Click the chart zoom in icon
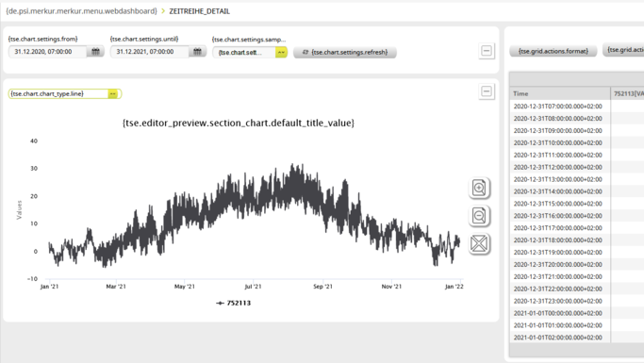The image size is (644, 363). [479, 188]
